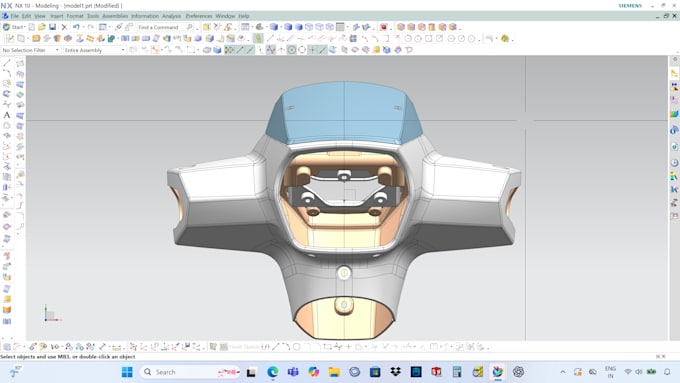Image resolution: width=680 pixels, height=383 pixels.
Task: Click the wireframe cube display icon
Action: 309,27
